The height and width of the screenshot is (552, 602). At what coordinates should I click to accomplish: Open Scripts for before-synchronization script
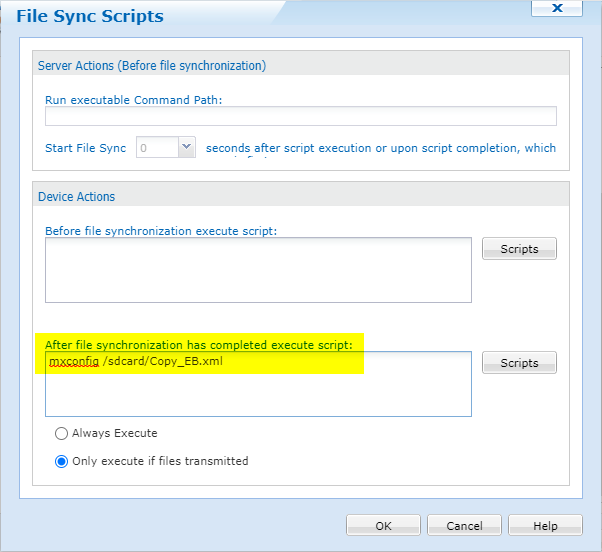pos(519,249)
